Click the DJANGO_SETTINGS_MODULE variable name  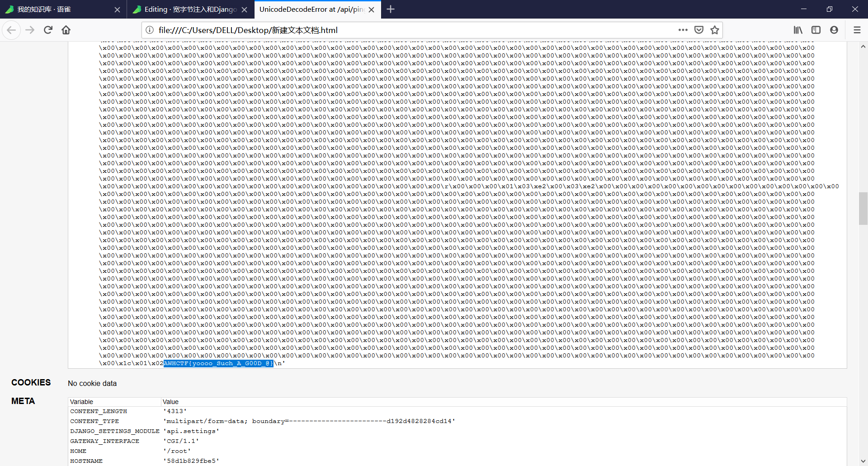point(115,431)
